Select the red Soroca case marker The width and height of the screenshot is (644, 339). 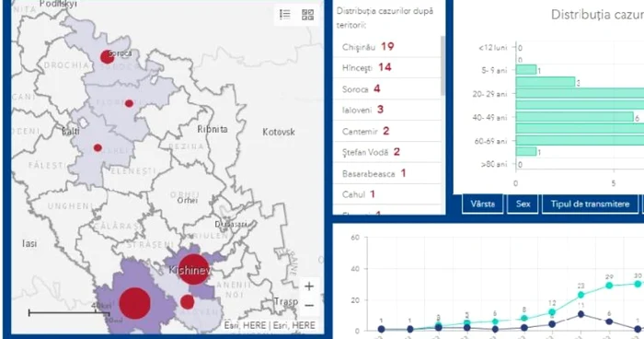tap(107, 57)
